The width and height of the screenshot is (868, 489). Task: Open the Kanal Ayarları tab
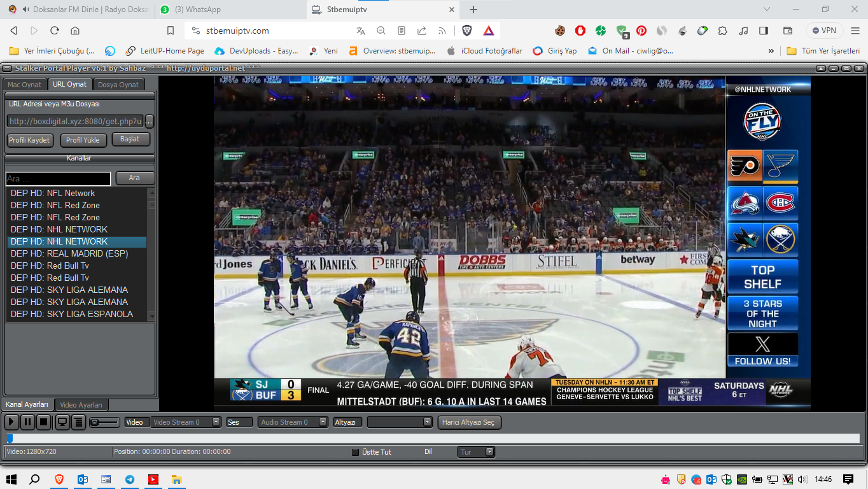(x=27, y=404)
